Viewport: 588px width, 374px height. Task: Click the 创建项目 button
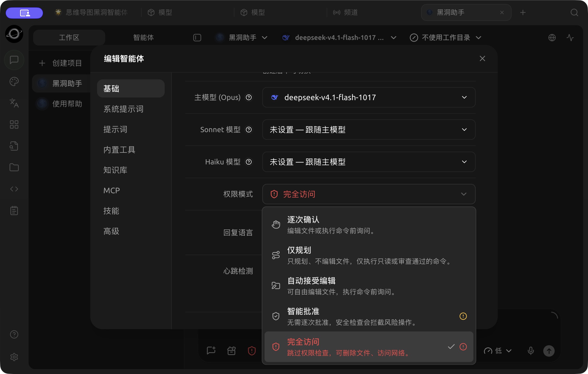(61, 63)
